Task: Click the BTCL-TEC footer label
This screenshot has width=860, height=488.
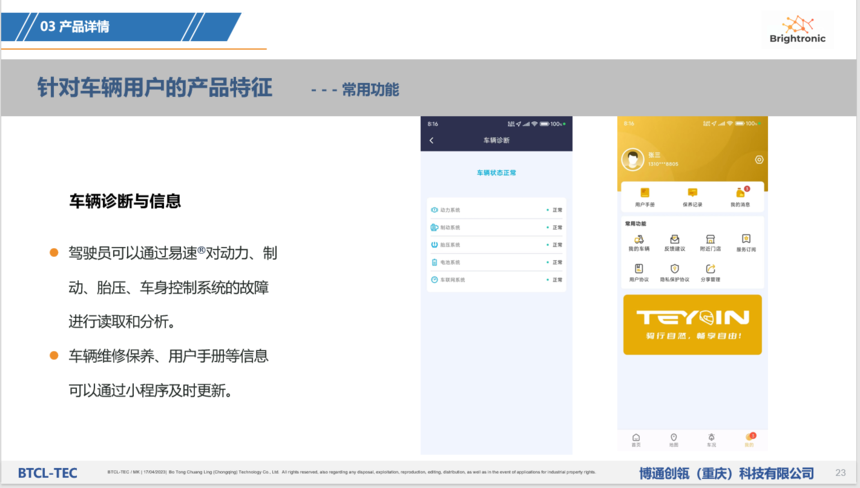Action: click(48, 473)
